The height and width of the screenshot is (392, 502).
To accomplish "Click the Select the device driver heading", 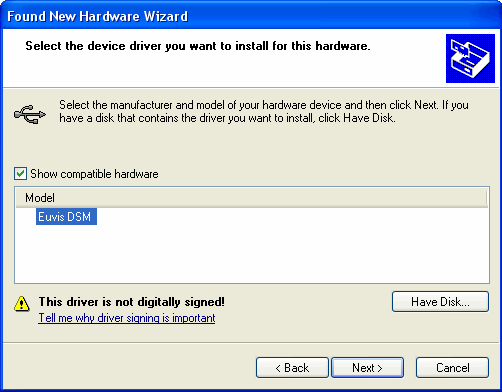I will tap(198, 46).
